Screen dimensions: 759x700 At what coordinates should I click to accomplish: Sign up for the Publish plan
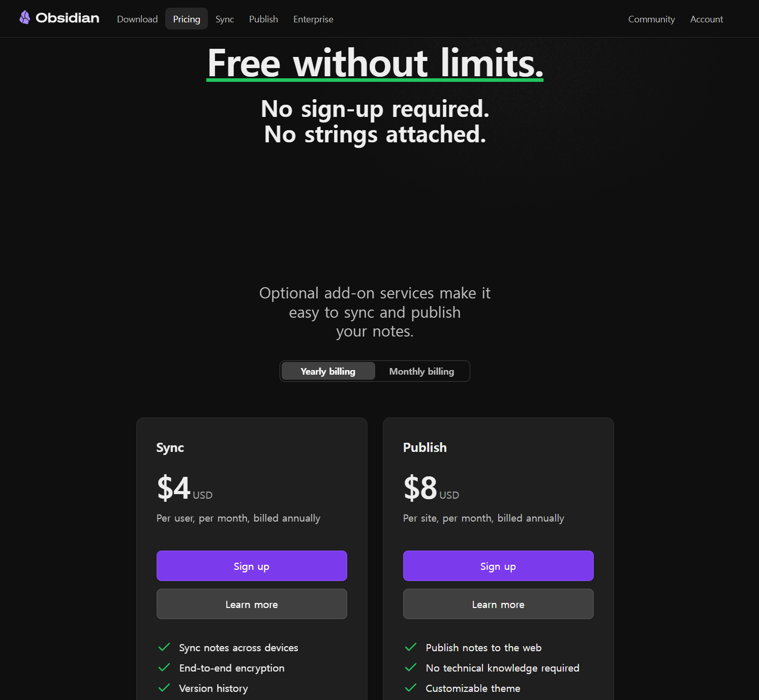pos(498,566)
